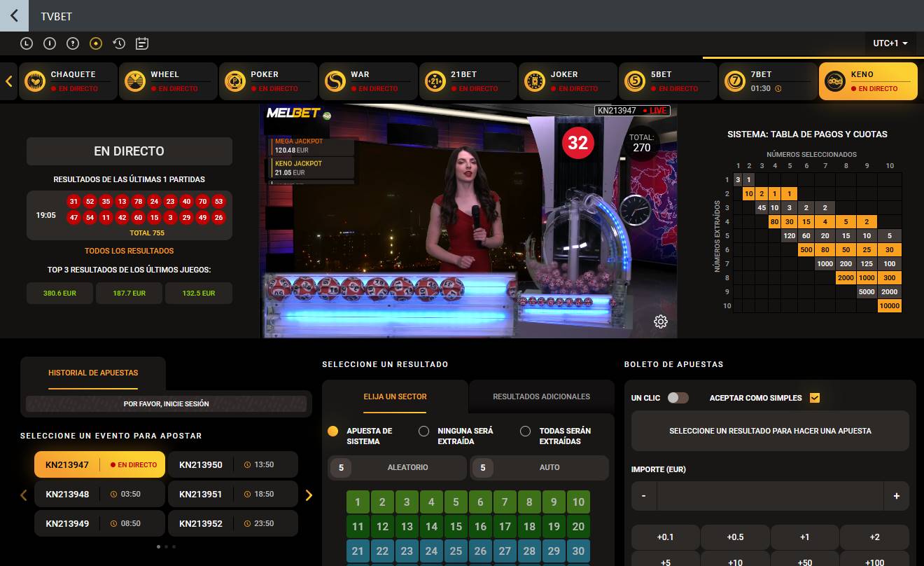Add 0.5 to the bet amount
Screen dimensions: 924x566
point(734,537)
